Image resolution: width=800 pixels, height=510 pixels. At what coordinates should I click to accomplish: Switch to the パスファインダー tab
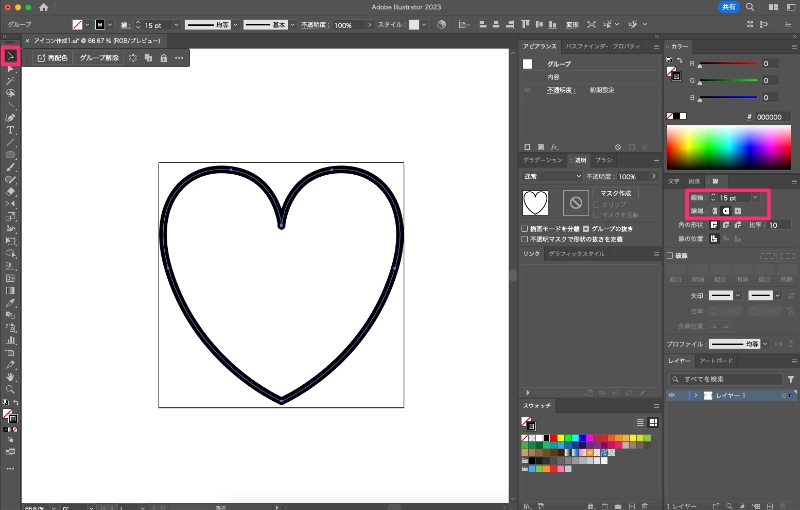click(x=586, y=46)
